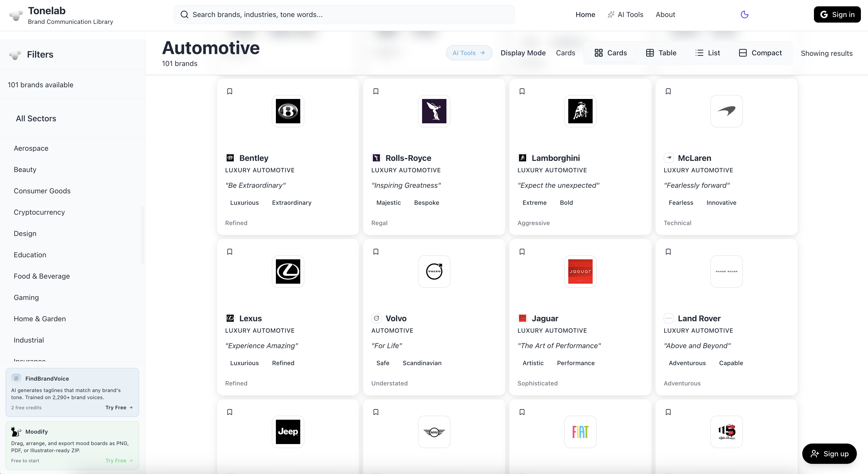Filter by Education sector
Screen dimensions: 868x474
tap(30, 255)
